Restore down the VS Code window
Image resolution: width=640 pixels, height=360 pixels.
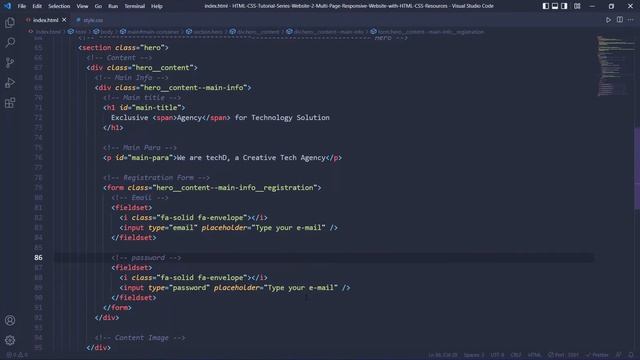point(611,6)
